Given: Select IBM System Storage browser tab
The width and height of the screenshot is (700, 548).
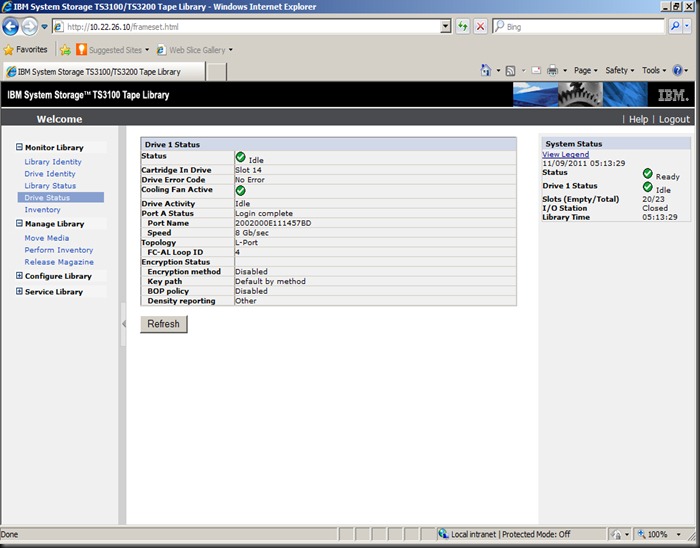Looking at the screenshot, I should 104,71.
